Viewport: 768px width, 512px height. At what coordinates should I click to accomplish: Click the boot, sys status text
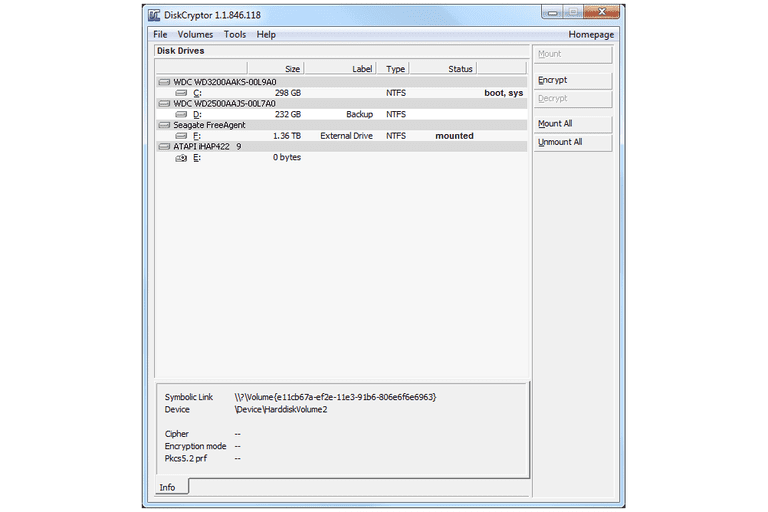pos(504,93)
